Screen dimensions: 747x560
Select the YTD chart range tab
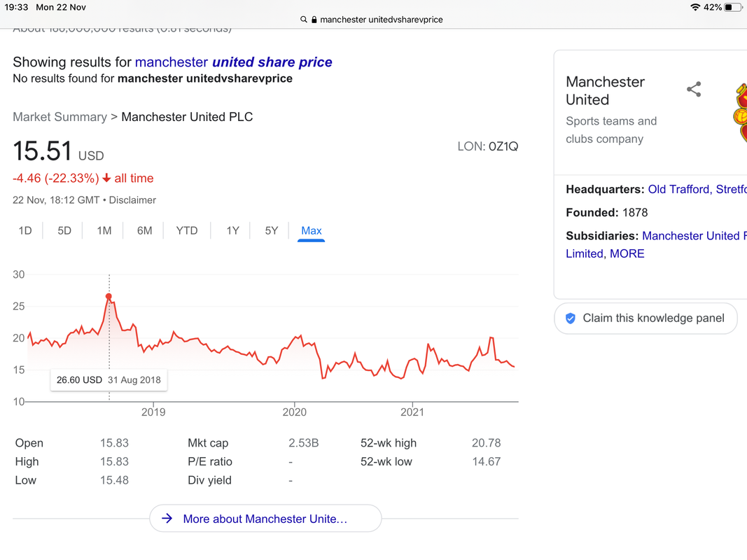[187, 231]
